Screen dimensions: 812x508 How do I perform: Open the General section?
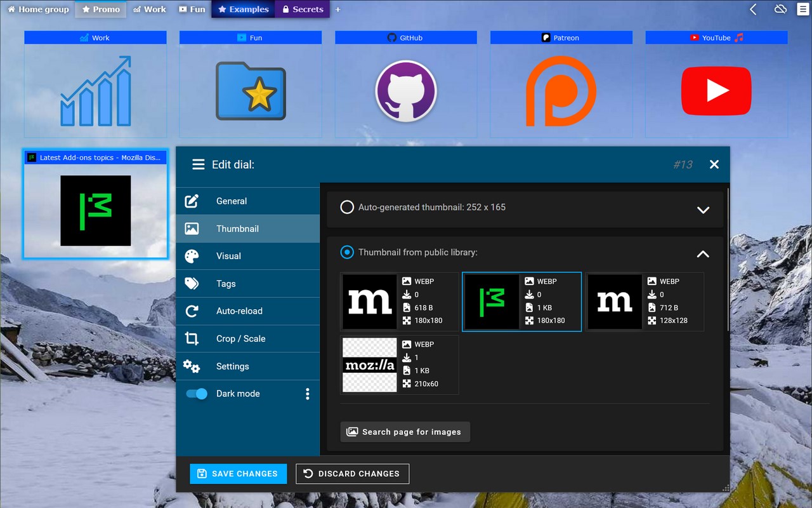click(x=248, y=201)
